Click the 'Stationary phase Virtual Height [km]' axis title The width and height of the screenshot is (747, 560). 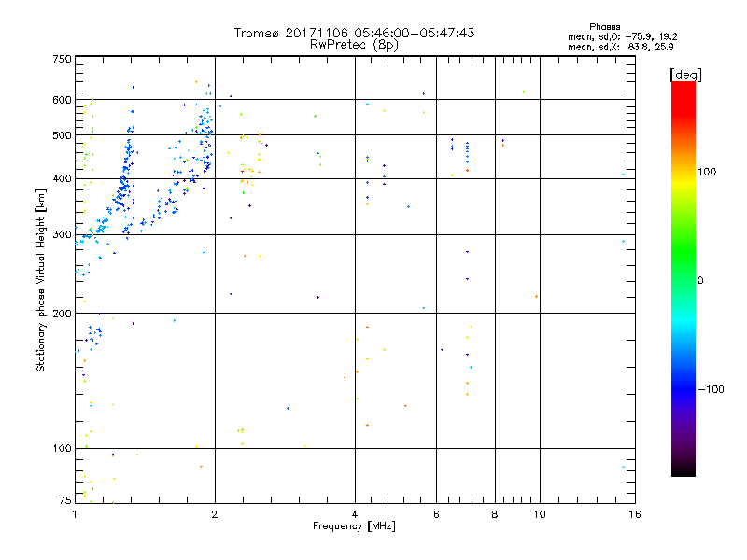coord(40,280)
